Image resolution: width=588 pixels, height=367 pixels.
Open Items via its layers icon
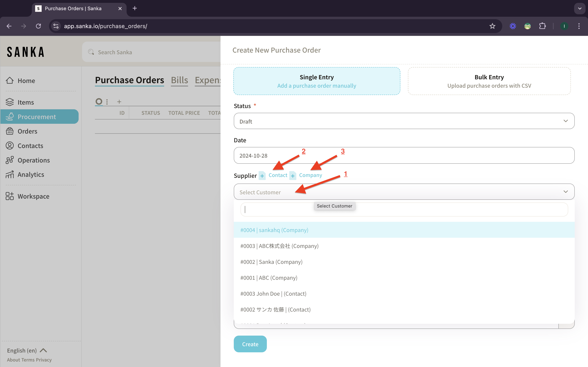10,102
